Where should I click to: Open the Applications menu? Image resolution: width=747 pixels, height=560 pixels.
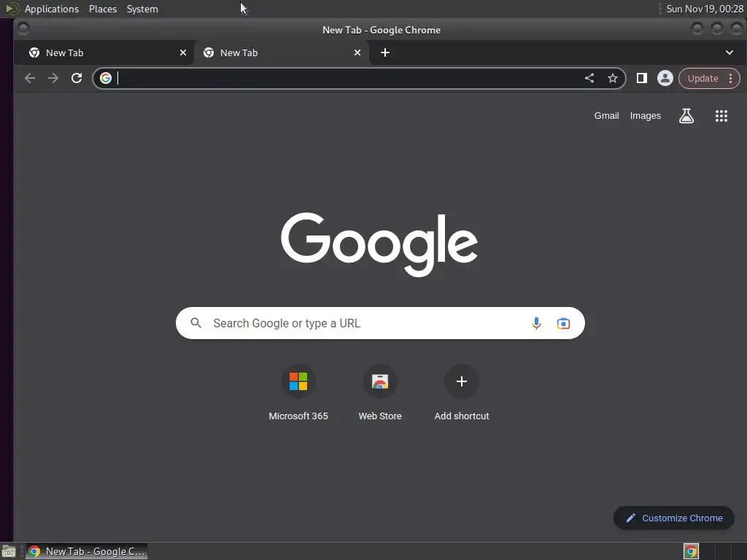coord(52,9)
